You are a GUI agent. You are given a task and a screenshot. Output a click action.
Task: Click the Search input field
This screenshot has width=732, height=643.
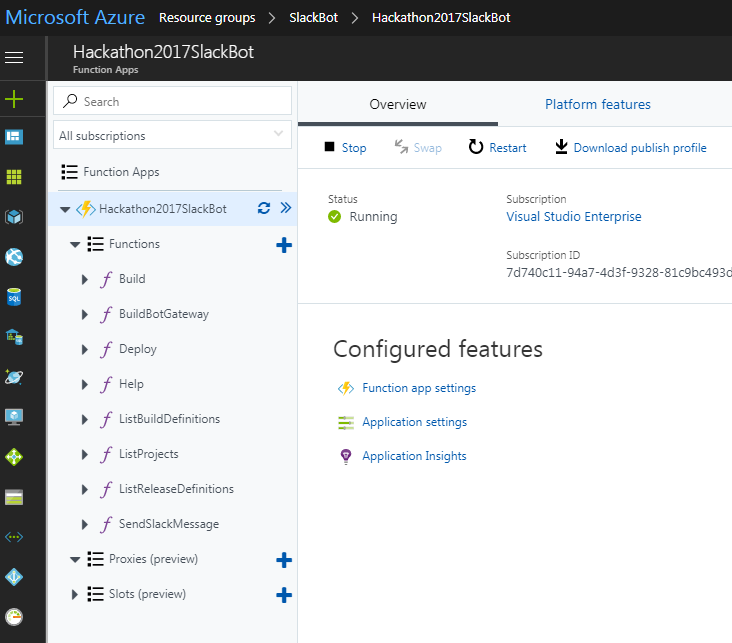178,101
